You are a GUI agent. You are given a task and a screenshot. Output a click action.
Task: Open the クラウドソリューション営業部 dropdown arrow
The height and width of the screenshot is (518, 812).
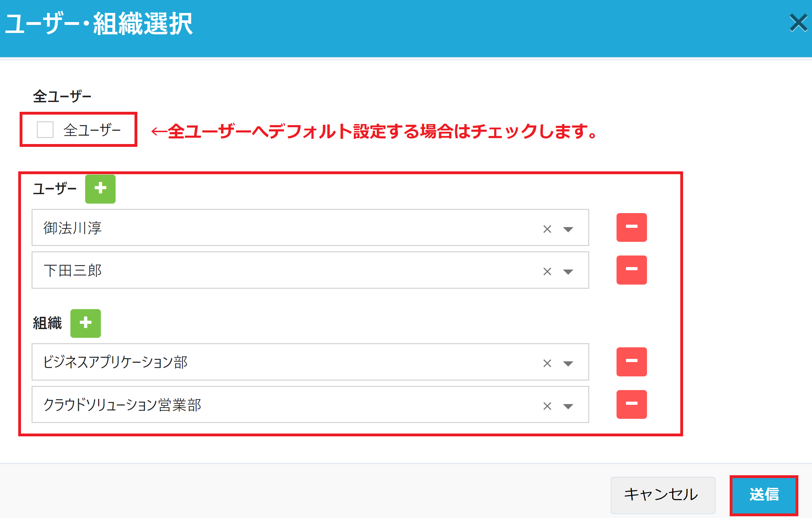[x=568, y=406]
